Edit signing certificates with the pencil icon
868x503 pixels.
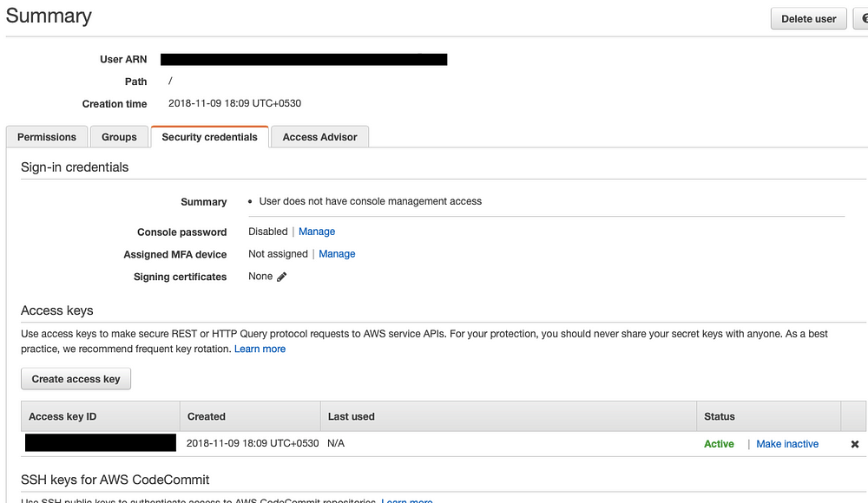tap(281, 277)
